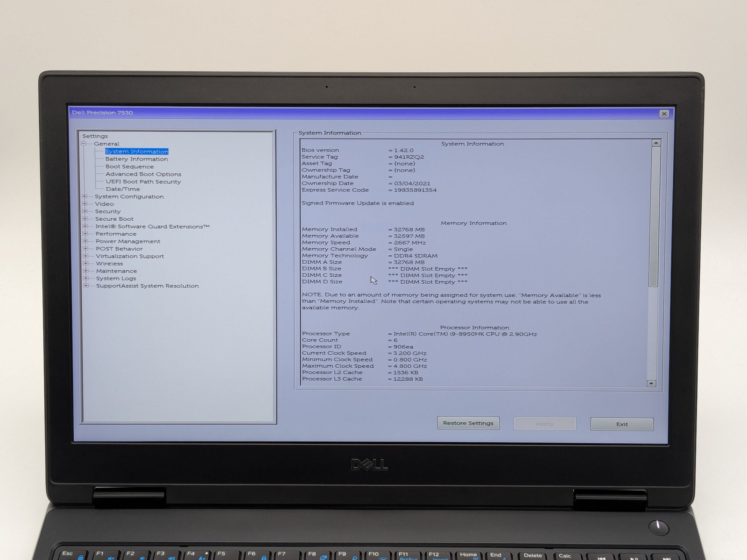Expand the Security plus icon
Image resolution: width=747 pixels, height=560 pixels.
tap(85, 211)
